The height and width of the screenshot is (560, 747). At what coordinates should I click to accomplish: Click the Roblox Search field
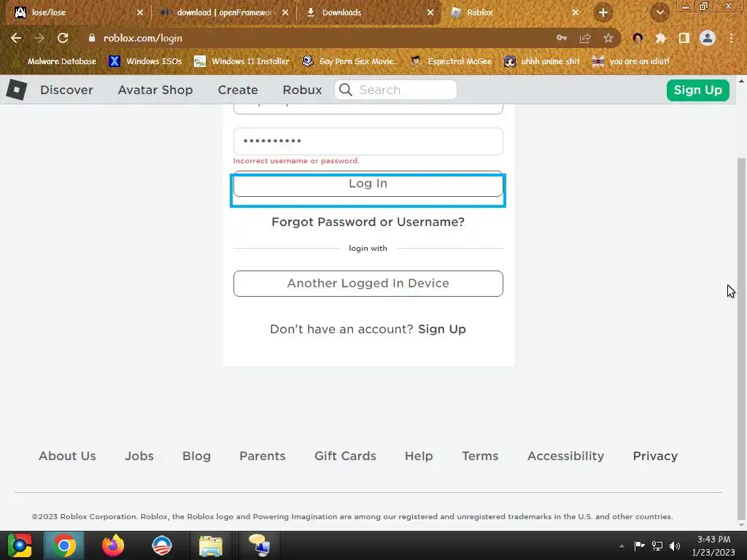395,90
